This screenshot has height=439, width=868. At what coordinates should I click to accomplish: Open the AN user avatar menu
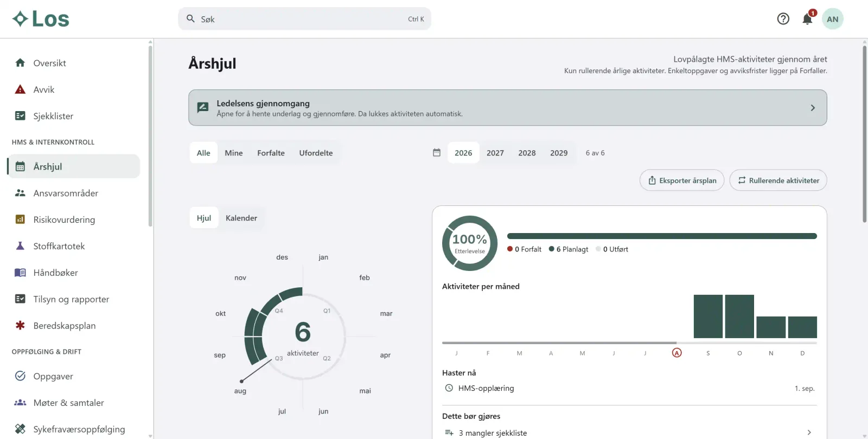pos(833,19)
